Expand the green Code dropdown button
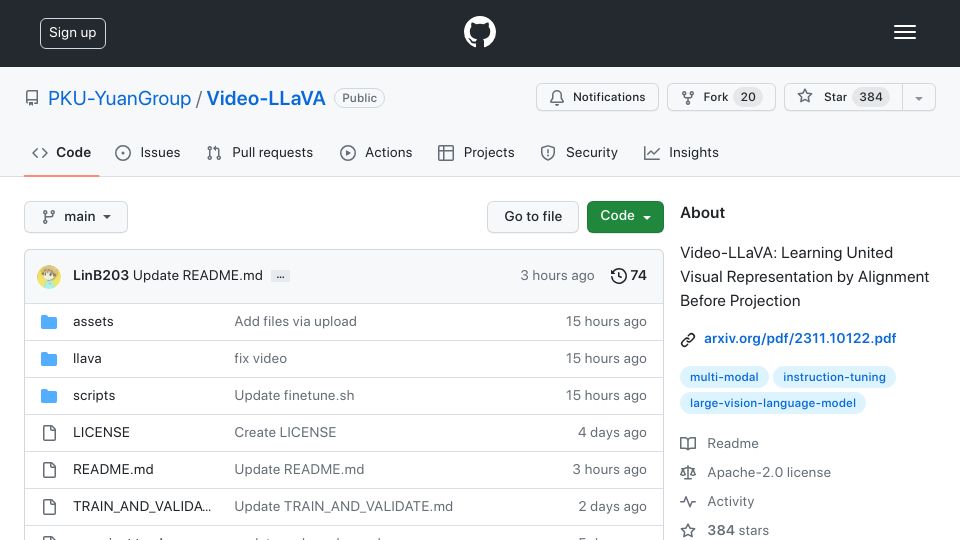960x540 pixels. click(x=625, y=217)
